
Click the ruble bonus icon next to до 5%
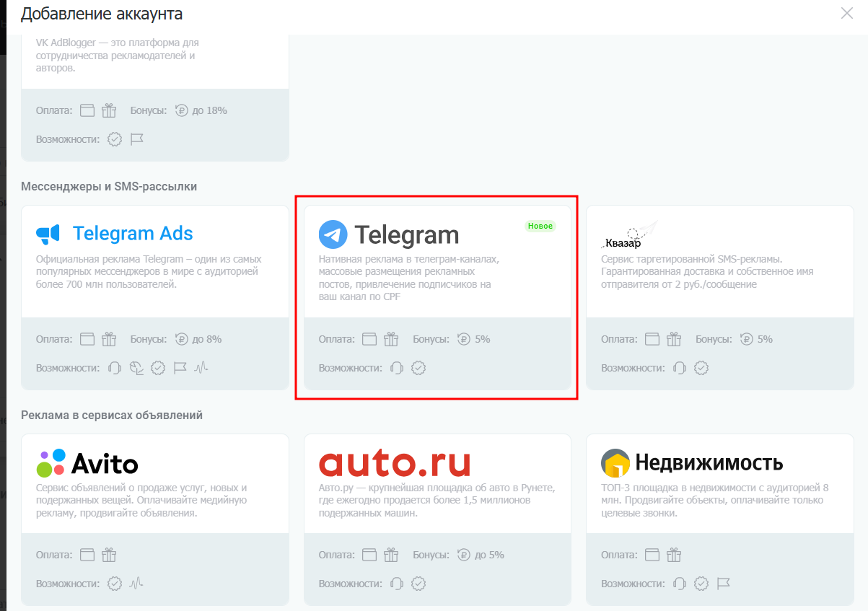pyautogui.click(x=464, y=555)
